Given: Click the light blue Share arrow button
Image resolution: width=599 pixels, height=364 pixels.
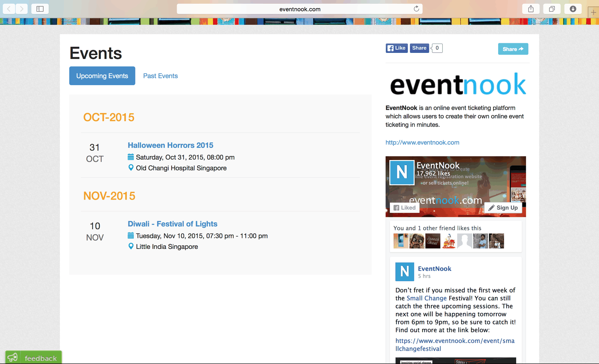Looking at the screenshot, I should (513, 49).
